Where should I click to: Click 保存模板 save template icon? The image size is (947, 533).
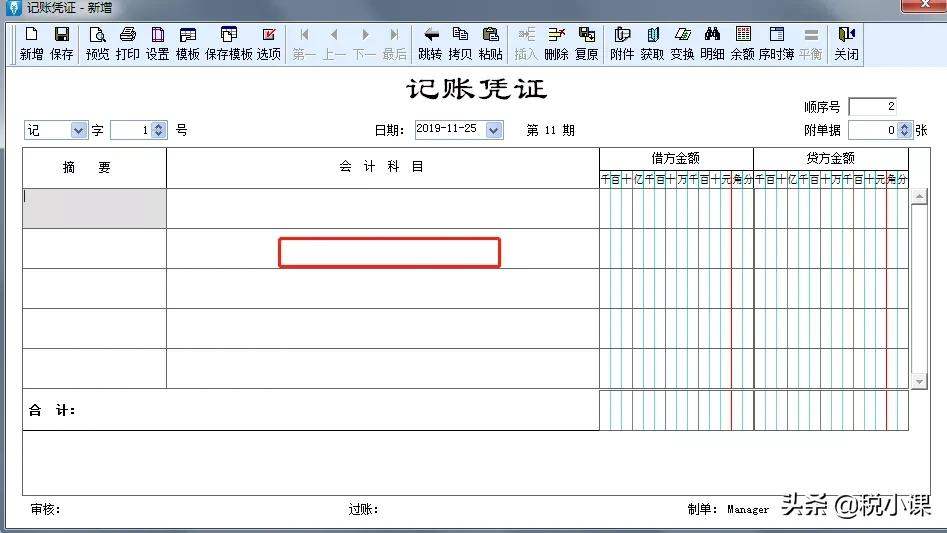(x=229, y=43)
